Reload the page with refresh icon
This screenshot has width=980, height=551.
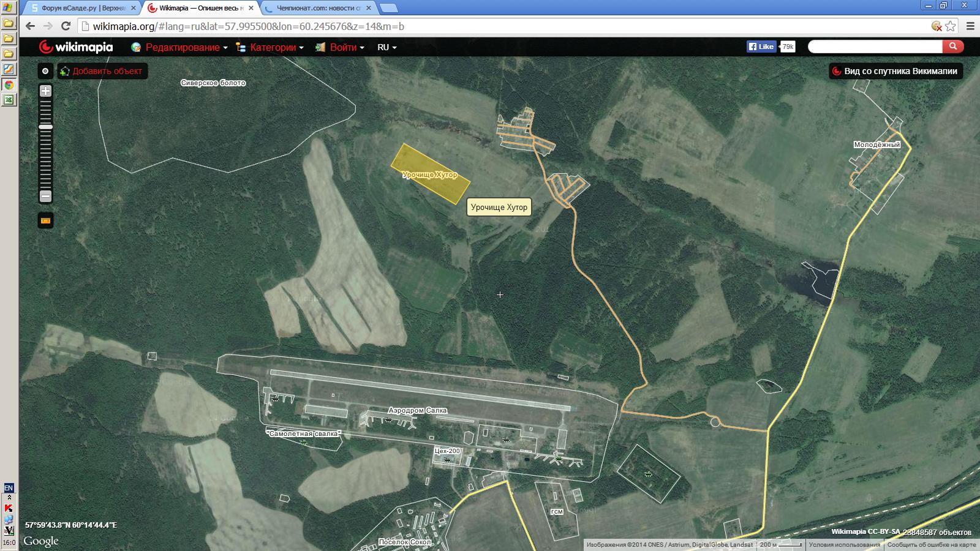66,26
